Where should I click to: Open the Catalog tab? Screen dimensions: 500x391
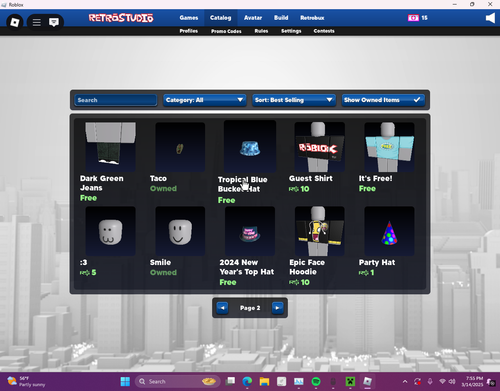coord(221,18)
